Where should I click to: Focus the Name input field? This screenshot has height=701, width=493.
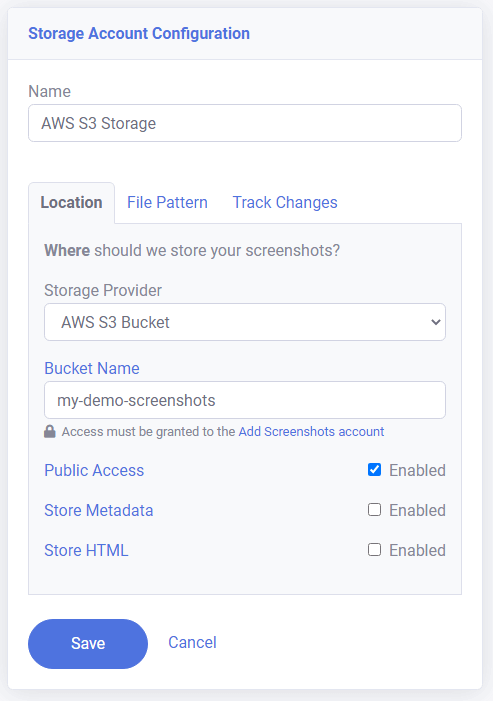coord(245,123)
